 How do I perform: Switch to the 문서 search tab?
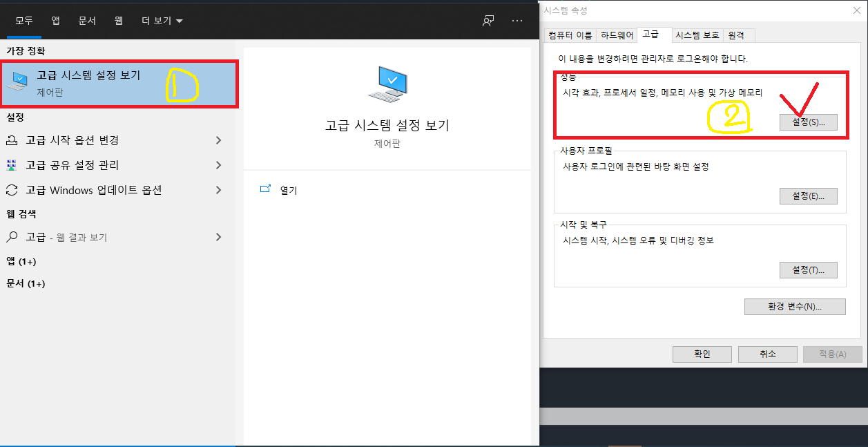tap(87, 21)
